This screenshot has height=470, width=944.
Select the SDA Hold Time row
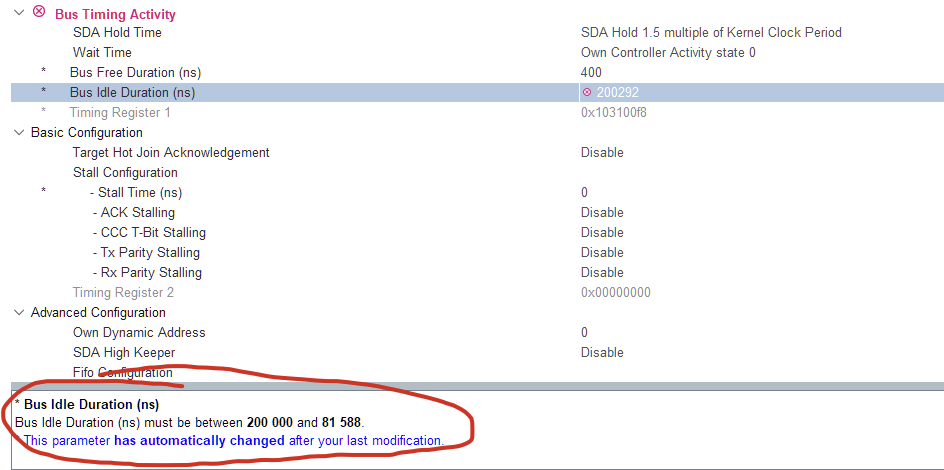(117, 32)
